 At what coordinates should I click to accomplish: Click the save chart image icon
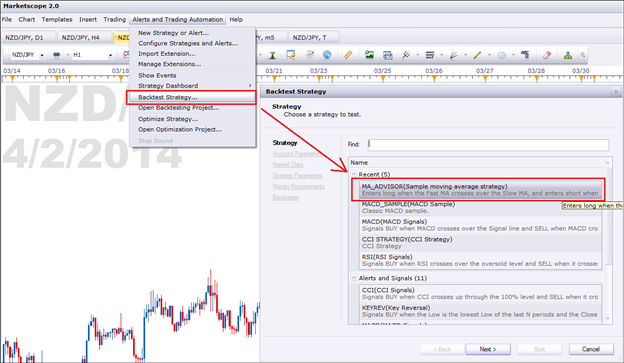point(369,55)
